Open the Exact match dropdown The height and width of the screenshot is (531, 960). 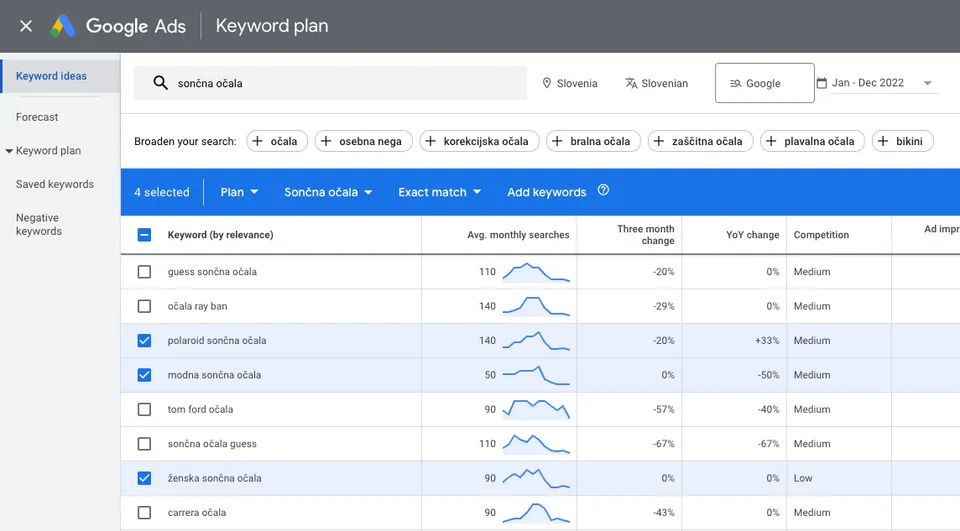point(439,192)
